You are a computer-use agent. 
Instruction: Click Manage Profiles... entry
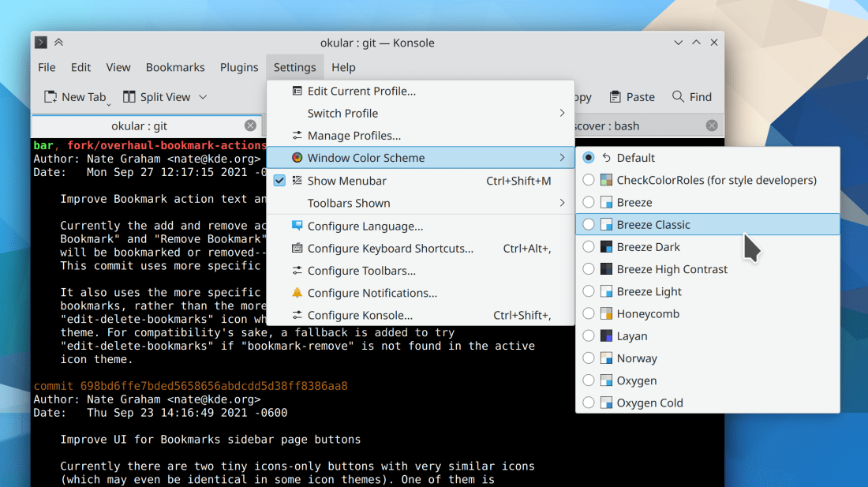354,136
